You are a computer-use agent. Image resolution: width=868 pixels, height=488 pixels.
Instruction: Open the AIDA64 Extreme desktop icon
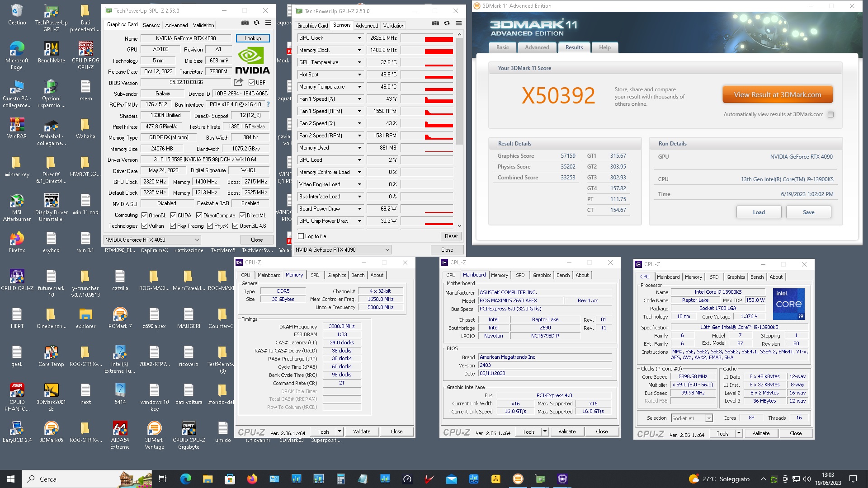(x=120, y=435)
